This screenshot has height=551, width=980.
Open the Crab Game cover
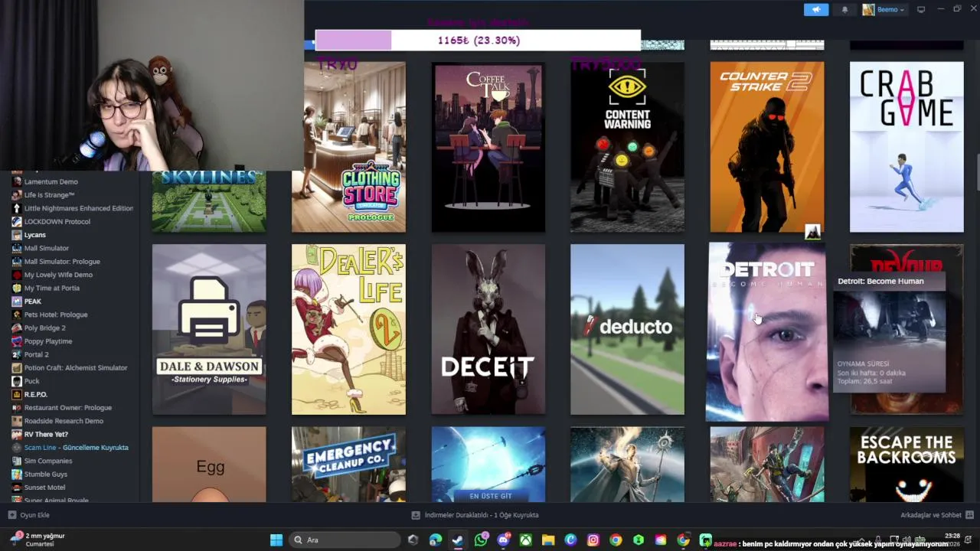(906, 147)
